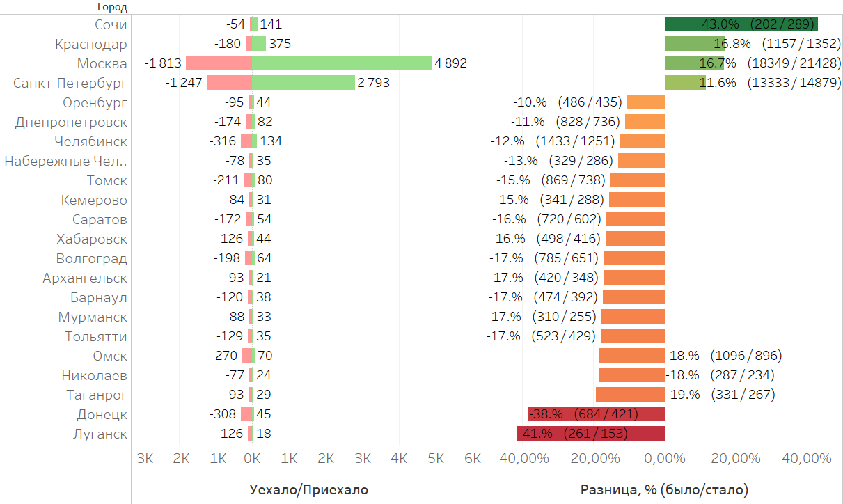
Task: Select the red departures bar for Москва
Action: [219, 63]
